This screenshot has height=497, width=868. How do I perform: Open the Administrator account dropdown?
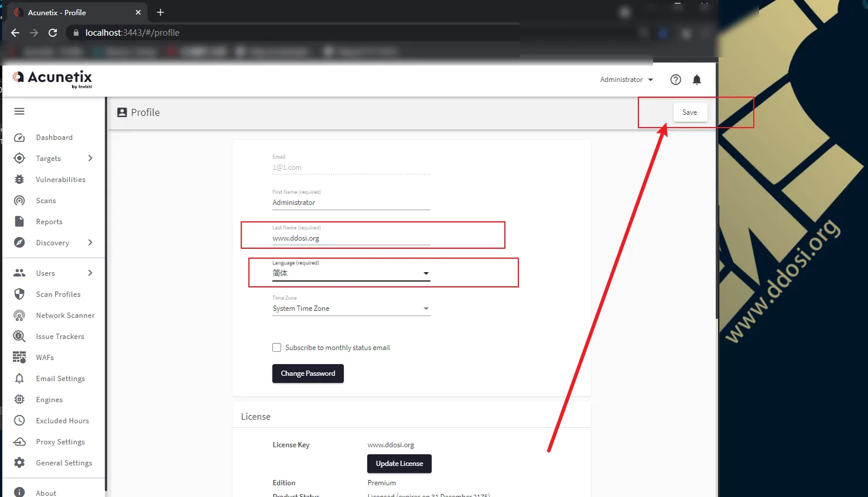(x=626, y=80)
